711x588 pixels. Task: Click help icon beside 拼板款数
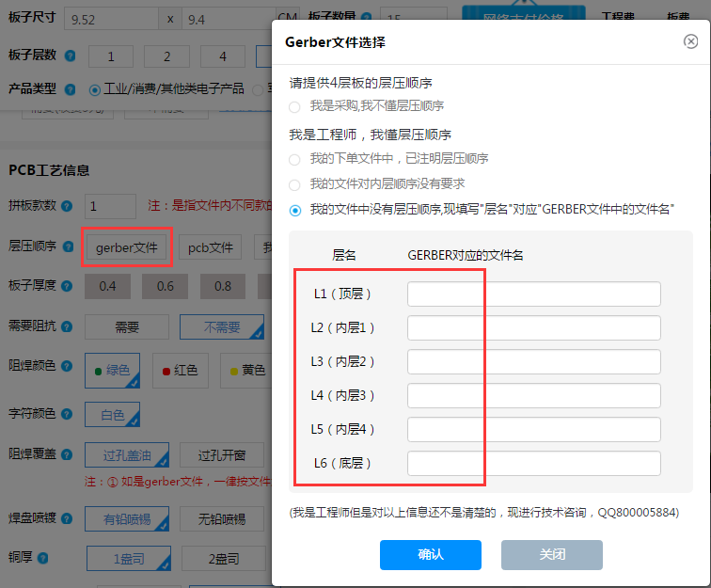[70, 206]
